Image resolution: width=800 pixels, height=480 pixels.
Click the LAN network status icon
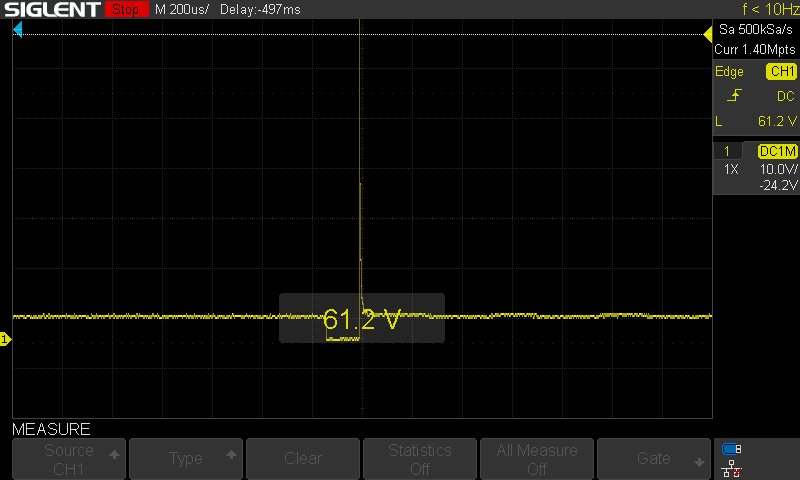(x=732, y=467)
